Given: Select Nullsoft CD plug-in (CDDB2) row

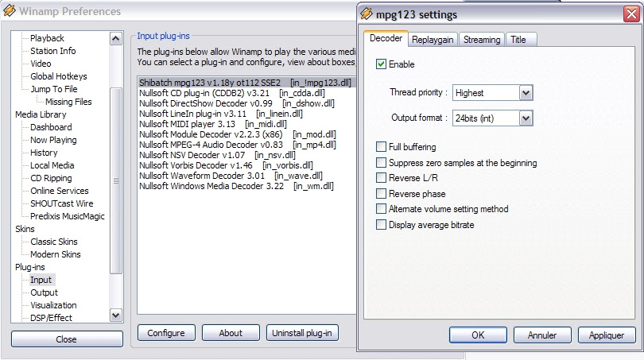Looking at the screenshot, I should pos(232,93).
